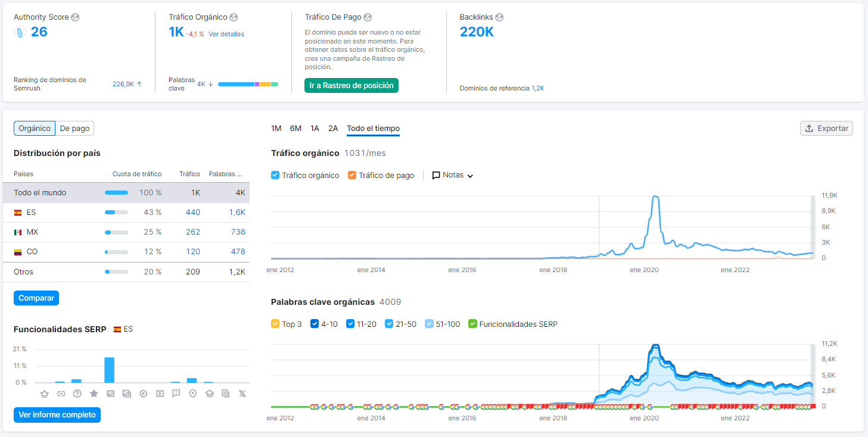
Task: Click the Ir a Rastreo de posición button
Action: coord(351,85)
